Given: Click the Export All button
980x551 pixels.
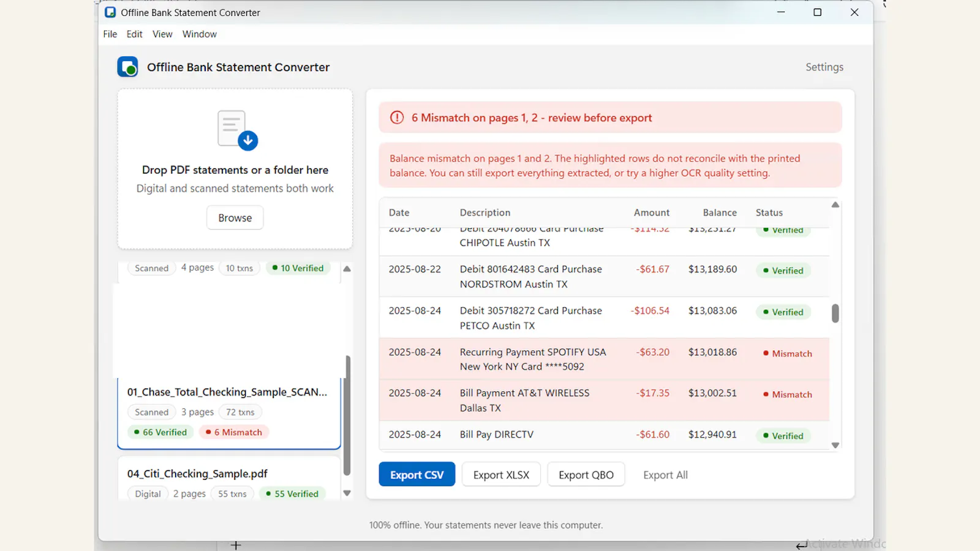Looking at the screenshot, I should click(x=665, y=474).
